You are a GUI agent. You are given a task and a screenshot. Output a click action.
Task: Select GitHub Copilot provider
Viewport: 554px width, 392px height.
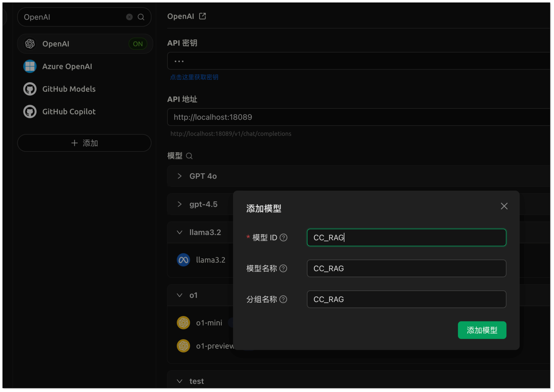[69, 112]
